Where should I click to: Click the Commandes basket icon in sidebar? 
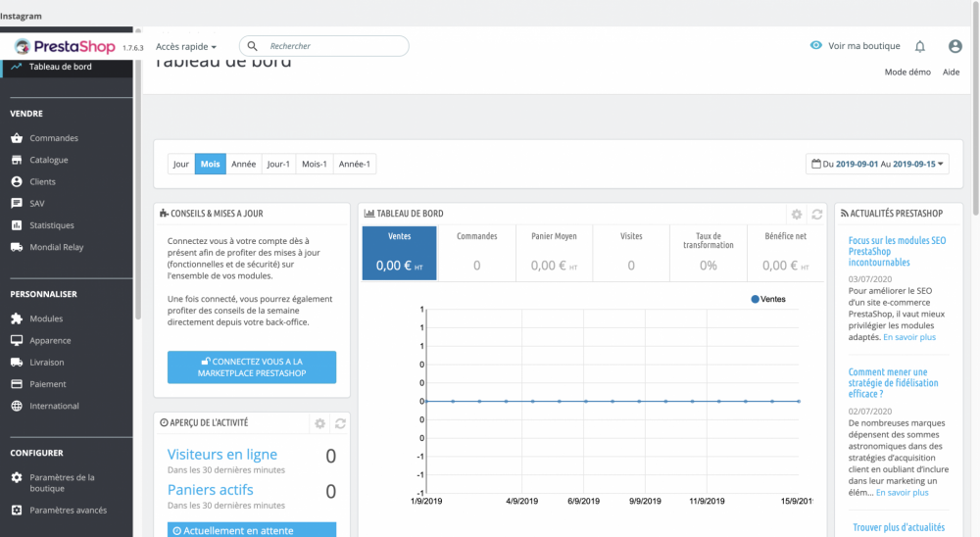tap(17, 138)
